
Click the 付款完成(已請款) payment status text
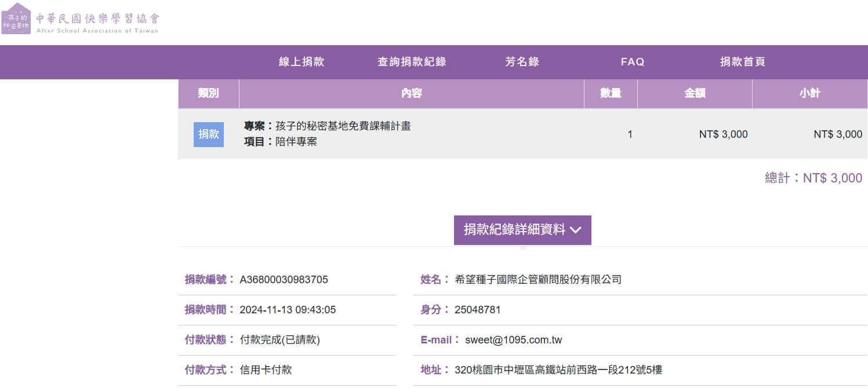(279, 340)
